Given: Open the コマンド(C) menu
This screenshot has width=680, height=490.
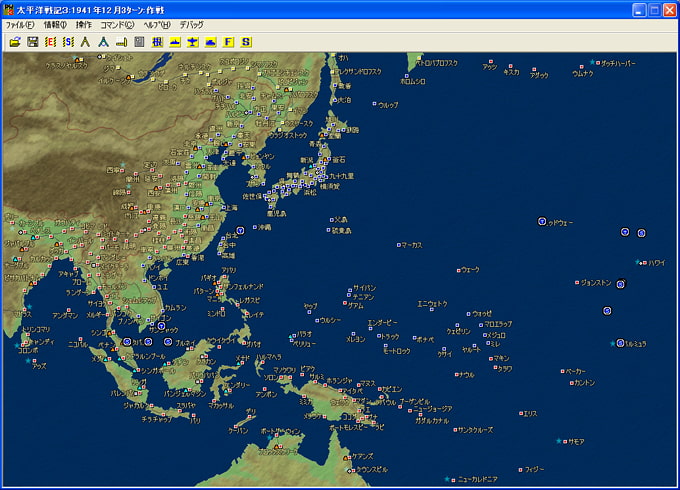Looking at the screenshot, I should 117,25.
